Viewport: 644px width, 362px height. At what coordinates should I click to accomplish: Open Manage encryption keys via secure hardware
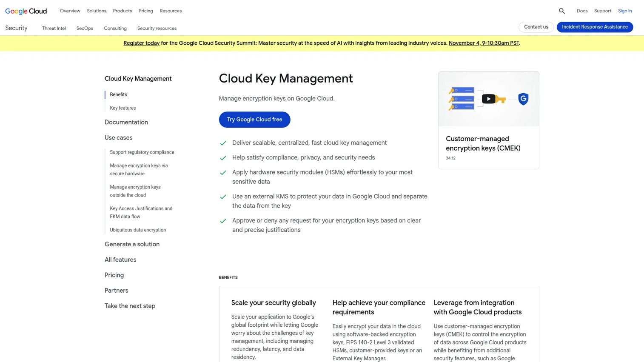coord(139,170)
